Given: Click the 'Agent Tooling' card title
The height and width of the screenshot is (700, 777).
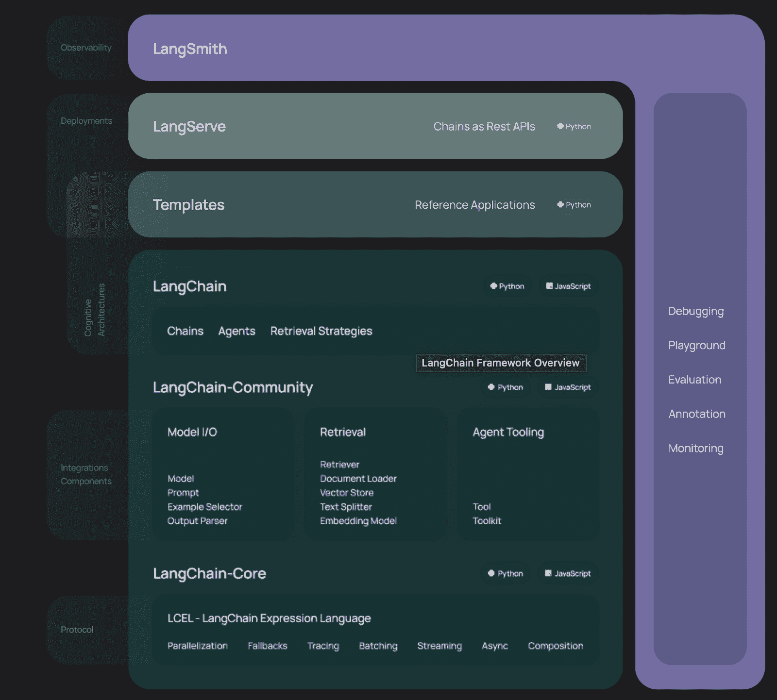Looking at the screenshot, I should (x=508, y=432).
